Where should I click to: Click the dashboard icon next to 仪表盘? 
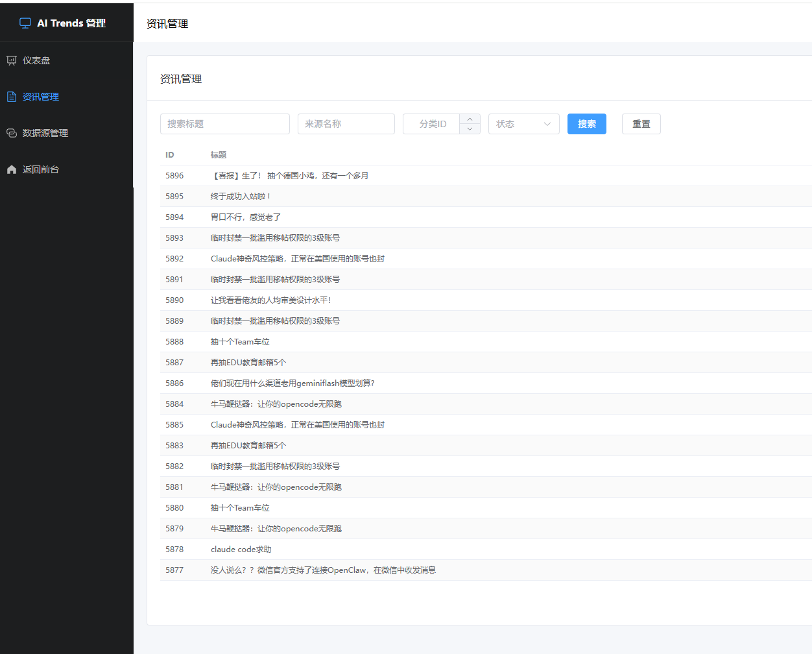(12, 60)
